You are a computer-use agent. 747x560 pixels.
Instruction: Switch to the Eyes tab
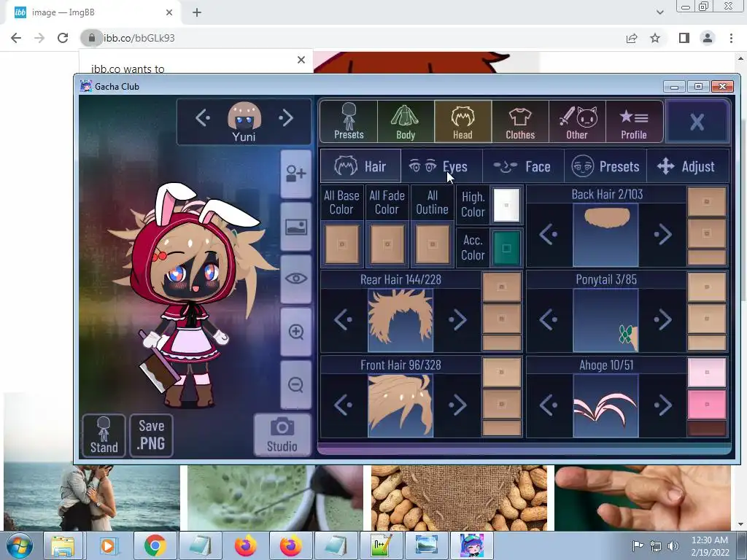click(441, 166)
